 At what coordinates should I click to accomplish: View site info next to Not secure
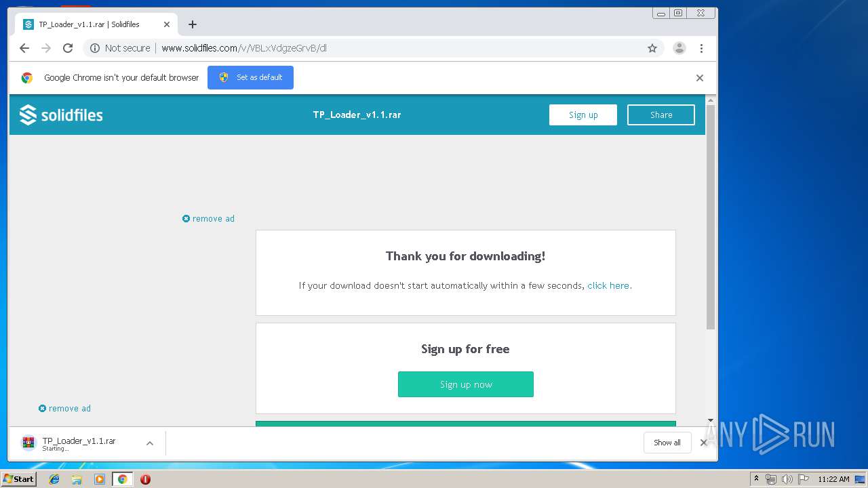coord(95,48)
